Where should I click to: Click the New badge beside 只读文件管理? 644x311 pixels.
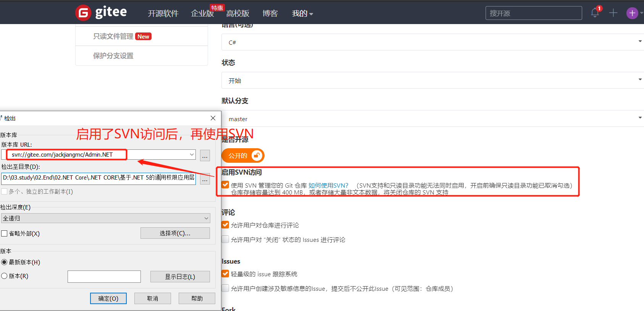144,36
